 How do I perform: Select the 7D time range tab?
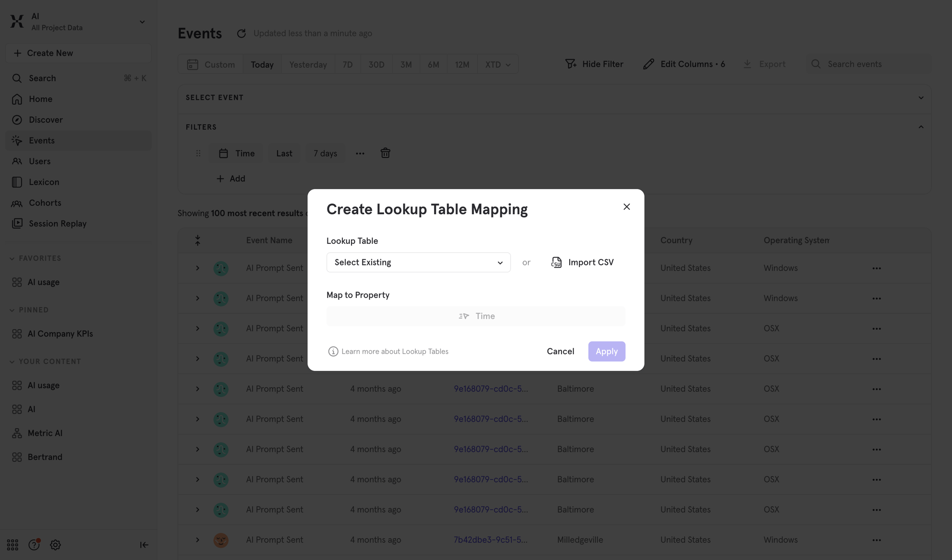[347, 64]
